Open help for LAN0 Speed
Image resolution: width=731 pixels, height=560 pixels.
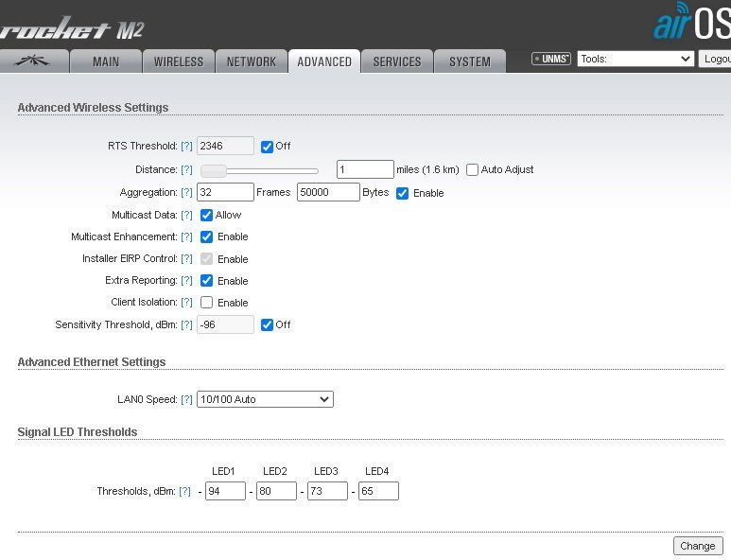pos(186,399)
